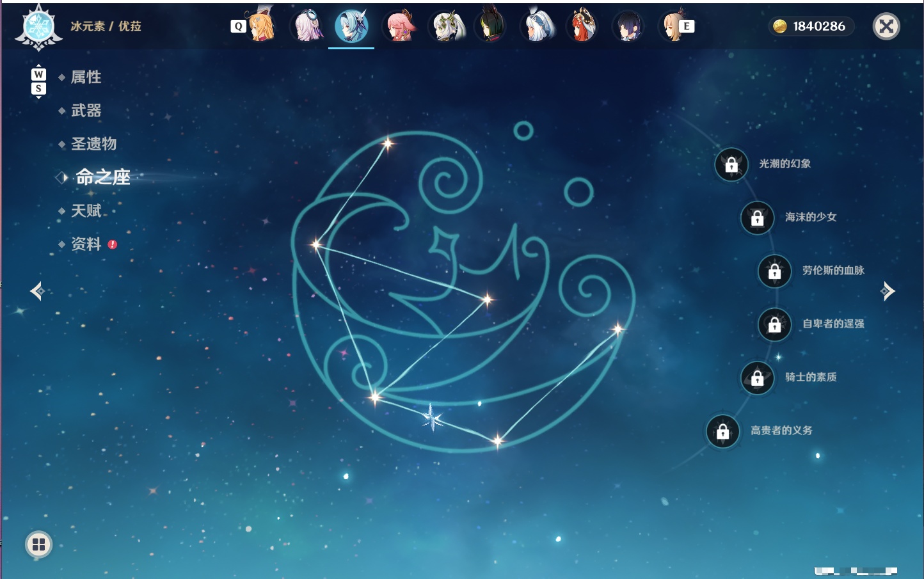The height and width of the screenshot is (579, 924).
Task: Select the dark purple-haired character portrait
Action: pyautogui.click(x=628, y=26)
